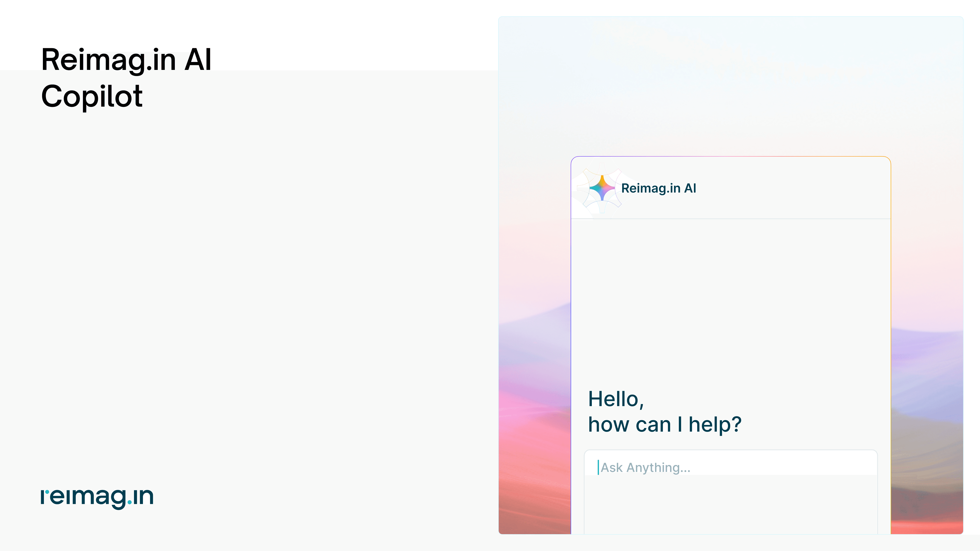This screenshot has width=980, height=551.
Task: Click the pale sky area above chat panel
Action: [730, 84]
